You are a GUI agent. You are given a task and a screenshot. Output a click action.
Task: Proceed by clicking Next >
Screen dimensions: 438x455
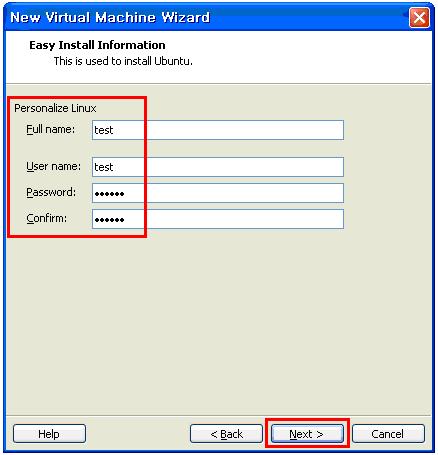307,434
